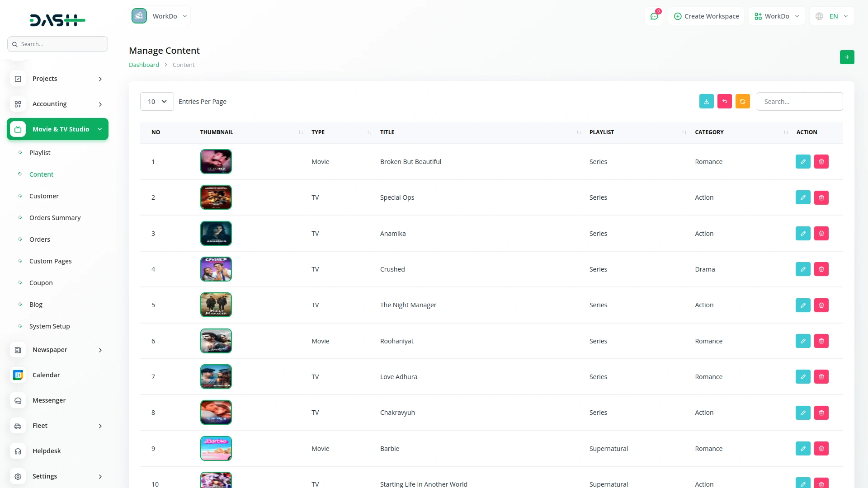The height and width of the screenshot is (488, 868).
Task: Follow the Dashboard breadcrumb link
Action: 144,65
